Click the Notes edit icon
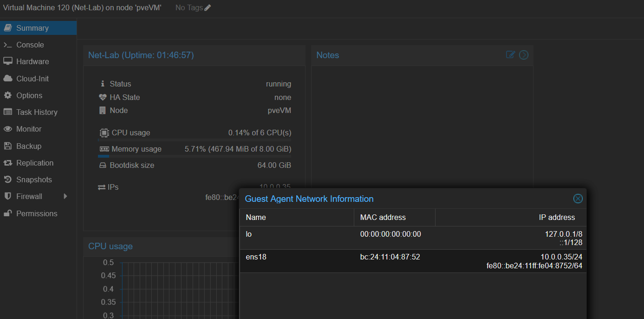Viewport: 644px width, 319px height. 510,55
